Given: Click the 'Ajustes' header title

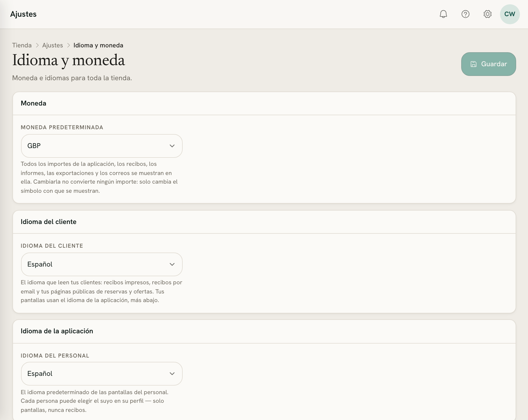Looking at the screenshot, I should pos(23,14).
